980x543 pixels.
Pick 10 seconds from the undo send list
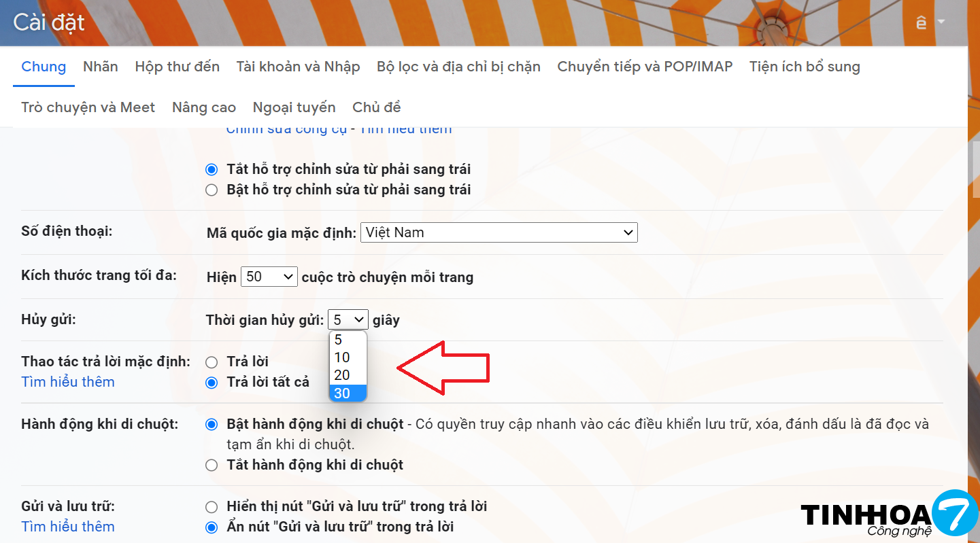click(x=348, y=357)
